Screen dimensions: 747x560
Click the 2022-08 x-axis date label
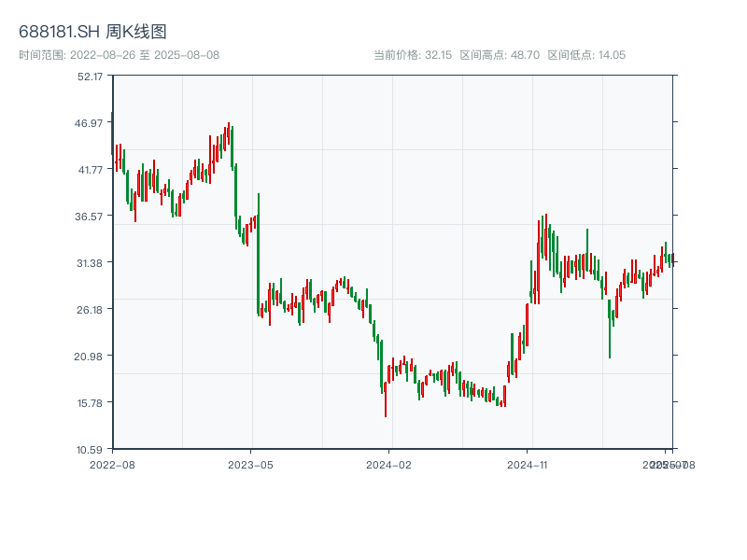click(112, 464)
